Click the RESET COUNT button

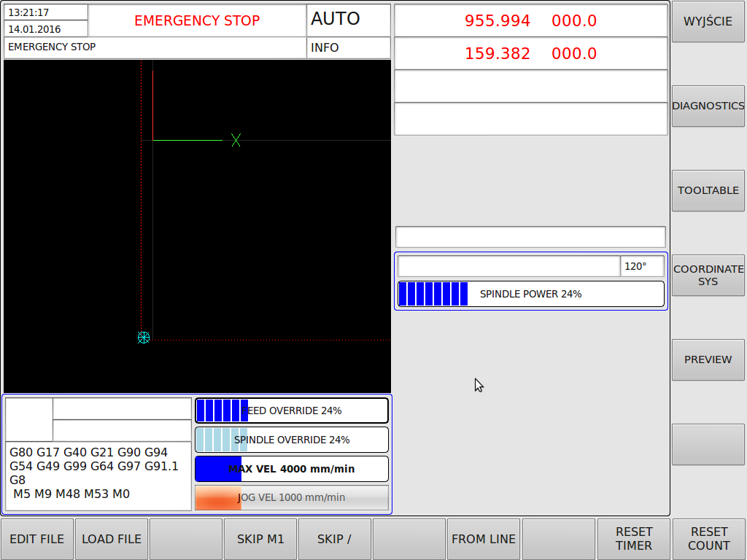point(709,539)
